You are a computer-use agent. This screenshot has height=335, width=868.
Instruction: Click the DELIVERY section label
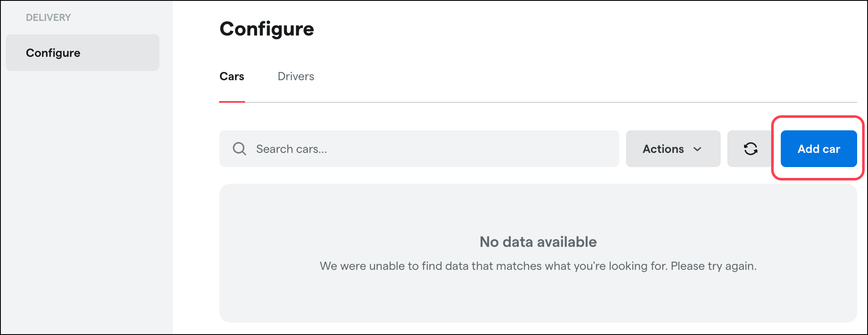coord(48,18)
